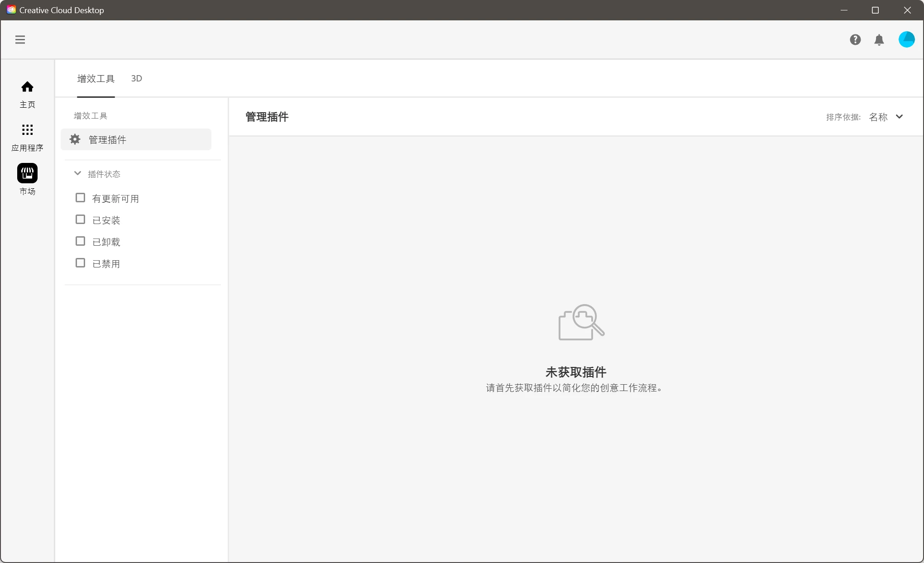Click the Creative Cloud logo in title bar
Image resolution: width=924 pixels, height=563 pixels.
[11, 10]
